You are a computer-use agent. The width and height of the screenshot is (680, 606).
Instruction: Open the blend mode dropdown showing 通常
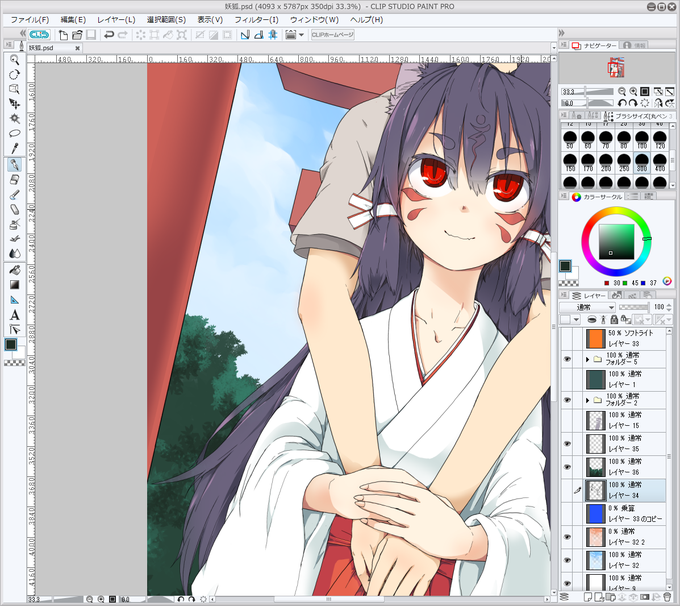[x=588, y=307]
